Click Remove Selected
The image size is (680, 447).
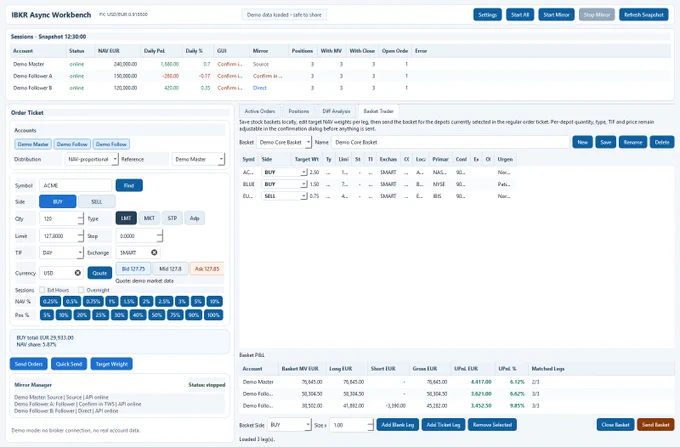pos(492,425)
